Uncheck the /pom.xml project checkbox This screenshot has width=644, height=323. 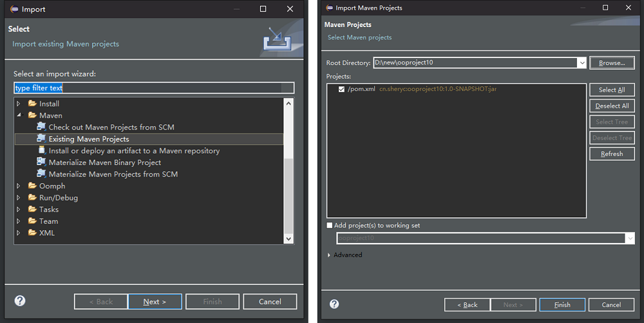click(341, 89)
